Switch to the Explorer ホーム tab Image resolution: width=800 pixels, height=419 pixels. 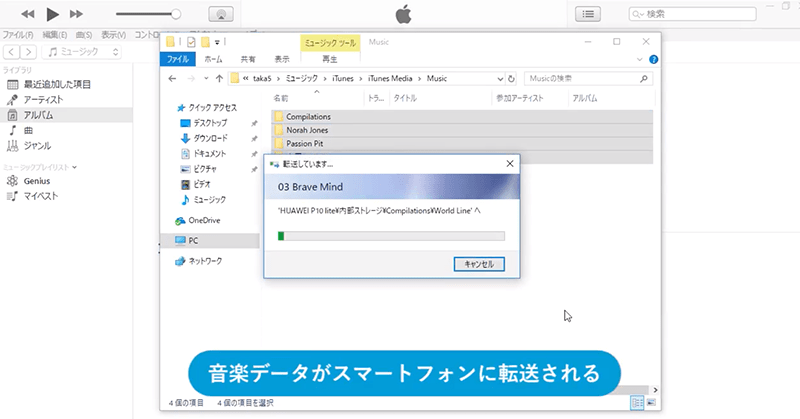pos(213,59)
